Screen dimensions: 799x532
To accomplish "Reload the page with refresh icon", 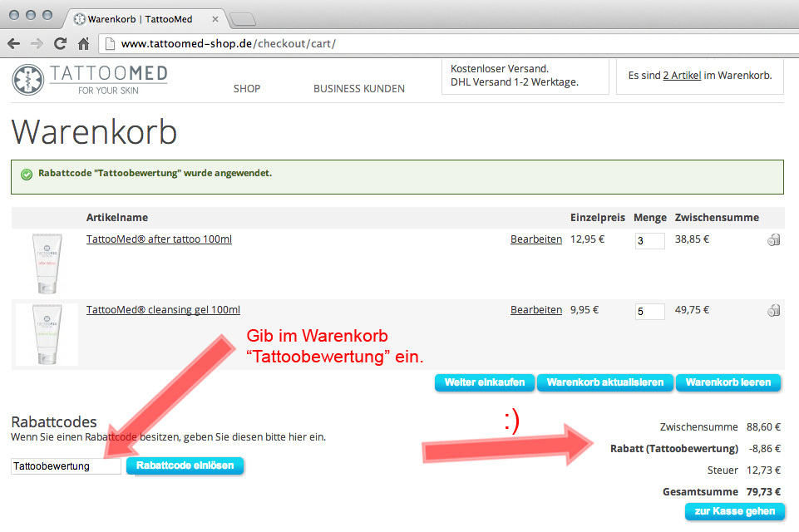I will 60,43.
